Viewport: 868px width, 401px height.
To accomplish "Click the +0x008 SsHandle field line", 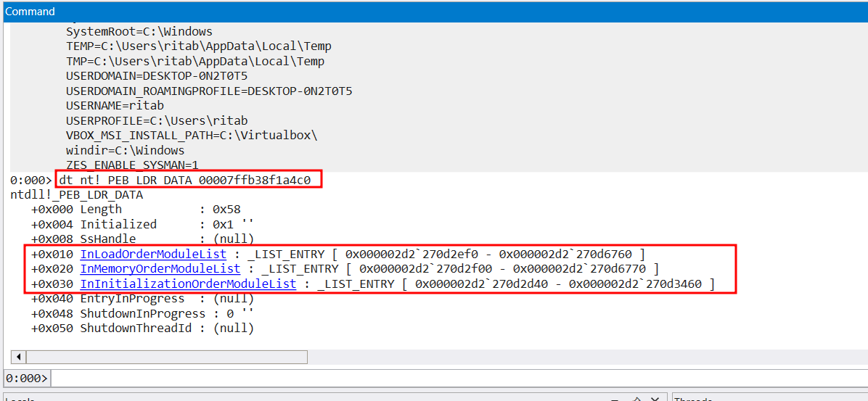I will click(142, 239).
